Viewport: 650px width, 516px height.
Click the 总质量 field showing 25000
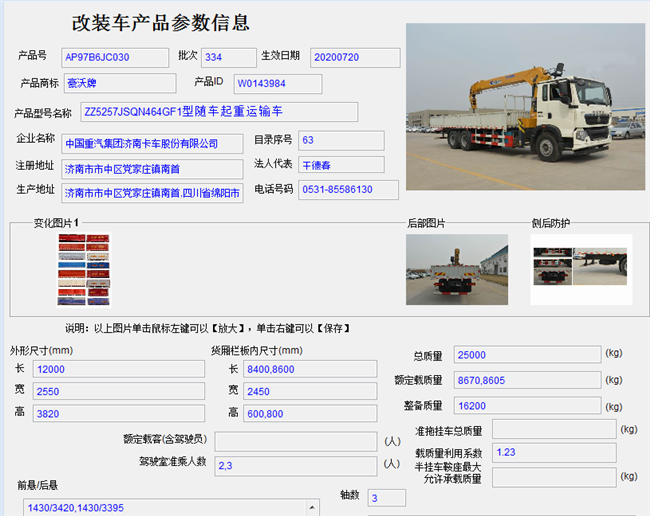(526, 355)
